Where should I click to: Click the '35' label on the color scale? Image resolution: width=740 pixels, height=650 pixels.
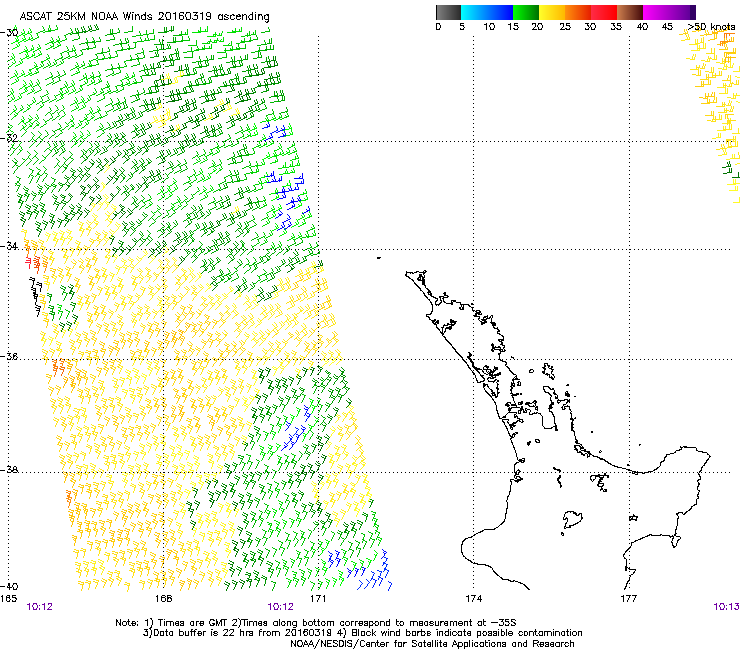(616, 27)
